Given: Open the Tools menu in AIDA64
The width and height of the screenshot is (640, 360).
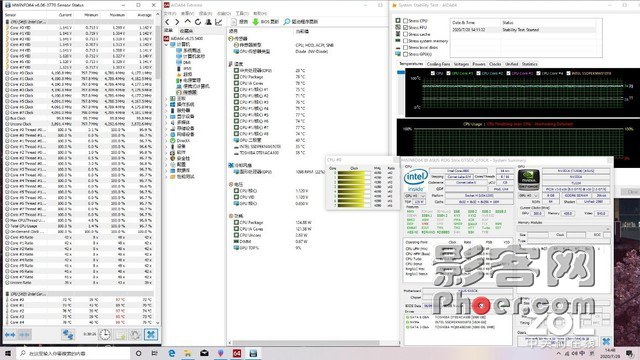Looking at the screenshot, I should [242, 13].
